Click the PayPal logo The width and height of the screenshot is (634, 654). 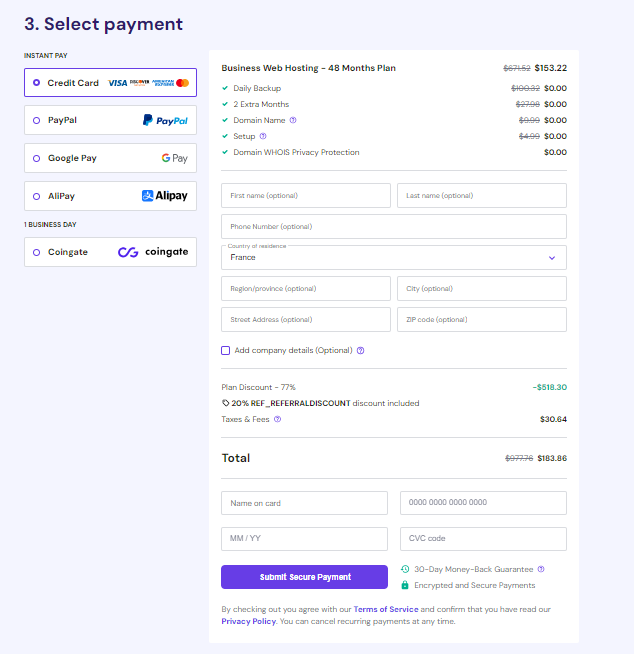tap(165, 120)
